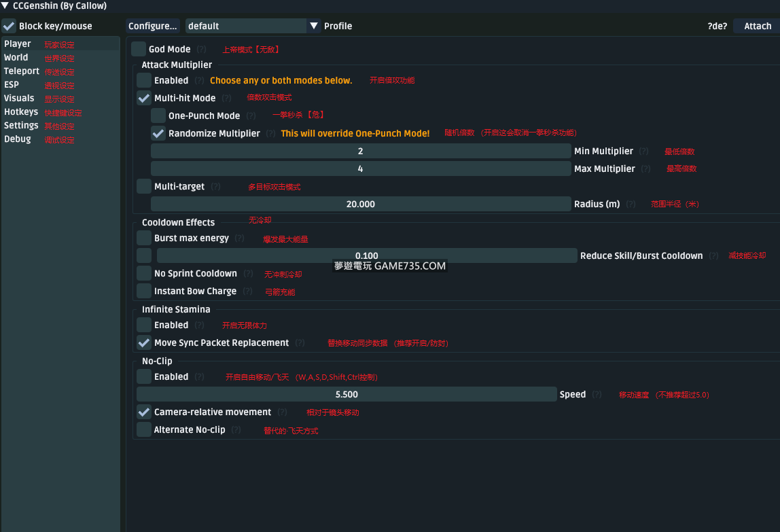Collapse the CCGenshin window title triangle
The height and width of the screenshot is (532, 780).
(x=5, y=6)
